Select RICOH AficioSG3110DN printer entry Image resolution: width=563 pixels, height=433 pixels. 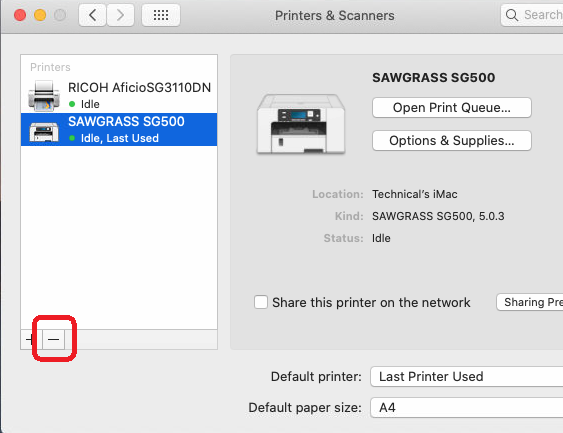point(119,96)
